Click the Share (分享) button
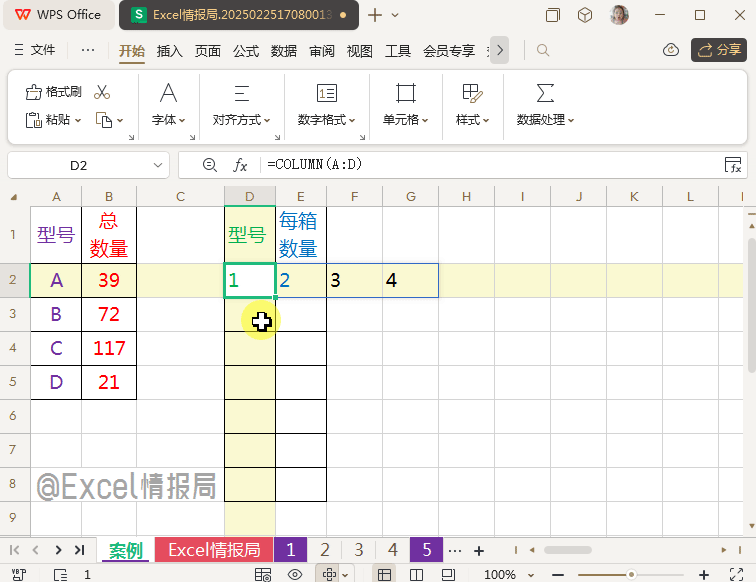 click(x=719, y=50)
